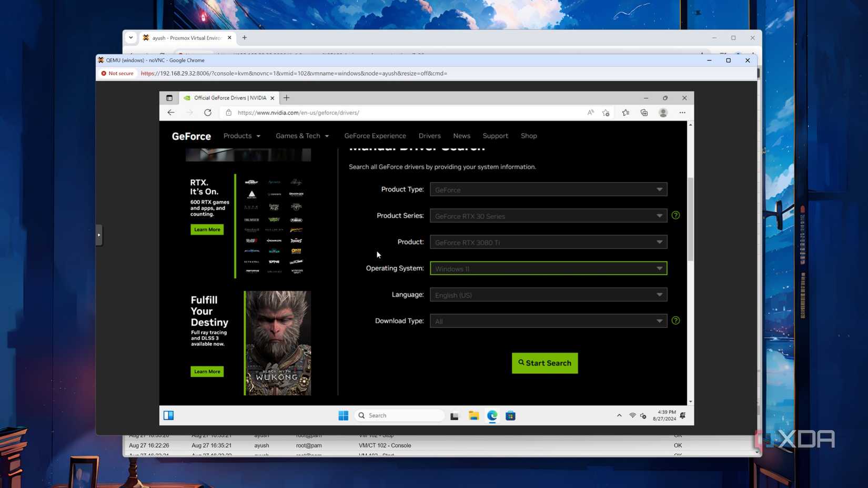This screenshot has height=488, width=868.
Task: Click the Not secure badge in noVNC window
Action: (x=117, y=74)
